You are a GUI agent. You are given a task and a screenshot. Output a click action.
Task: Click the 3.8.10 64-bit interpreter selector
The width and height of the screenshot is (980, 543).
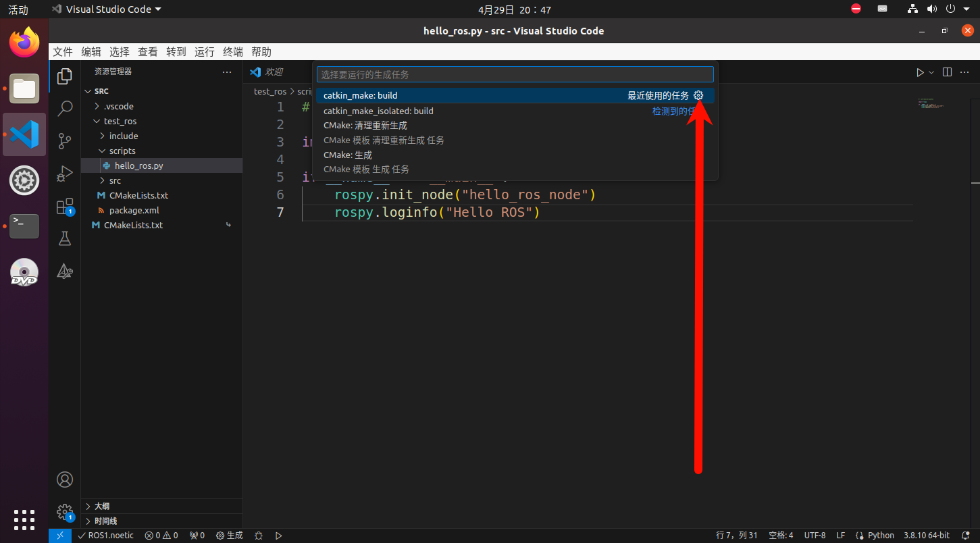[927, 536]
